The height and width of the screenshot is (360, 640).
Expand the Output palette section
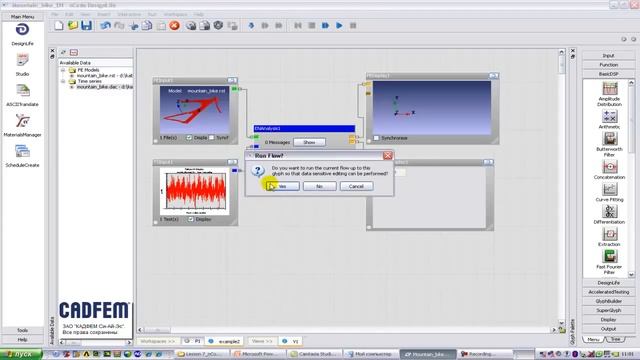[x=609, y=329]
